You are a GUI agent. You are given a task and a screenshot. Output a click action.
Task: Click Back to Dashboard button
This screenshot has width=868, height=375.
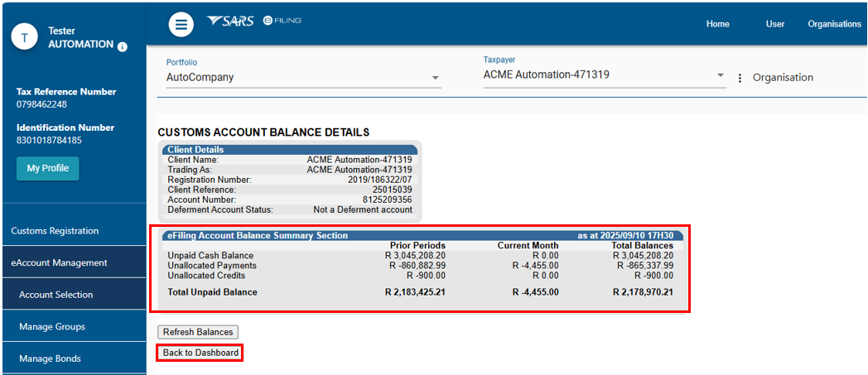200,353
